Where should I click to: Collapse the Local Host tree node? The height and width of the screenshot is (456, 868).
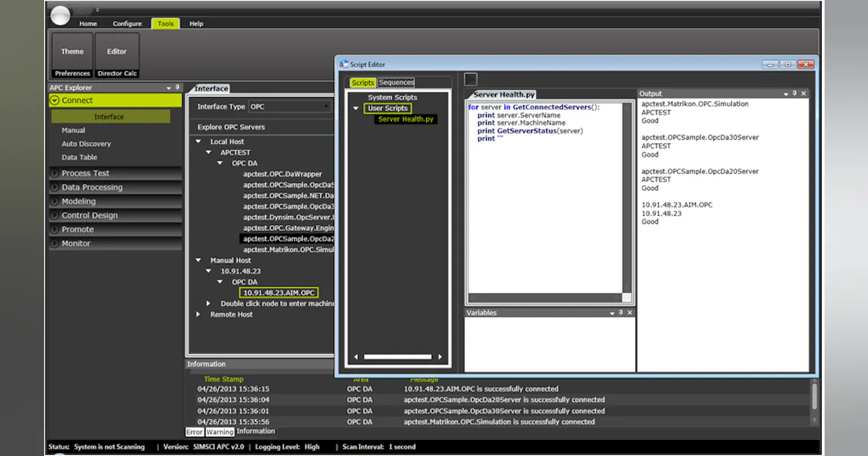coord(198,142)
